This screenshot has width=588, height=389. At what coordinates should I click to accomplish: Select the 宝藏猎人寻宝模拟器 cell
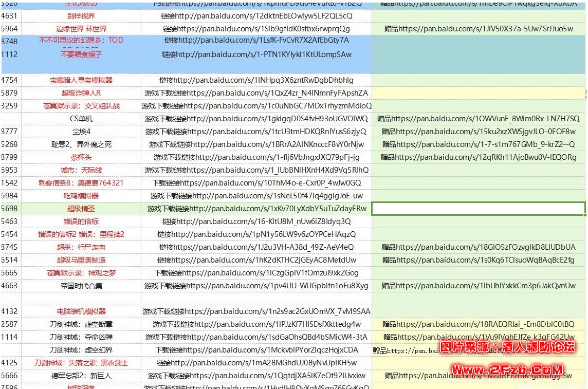tap(81, 80)
